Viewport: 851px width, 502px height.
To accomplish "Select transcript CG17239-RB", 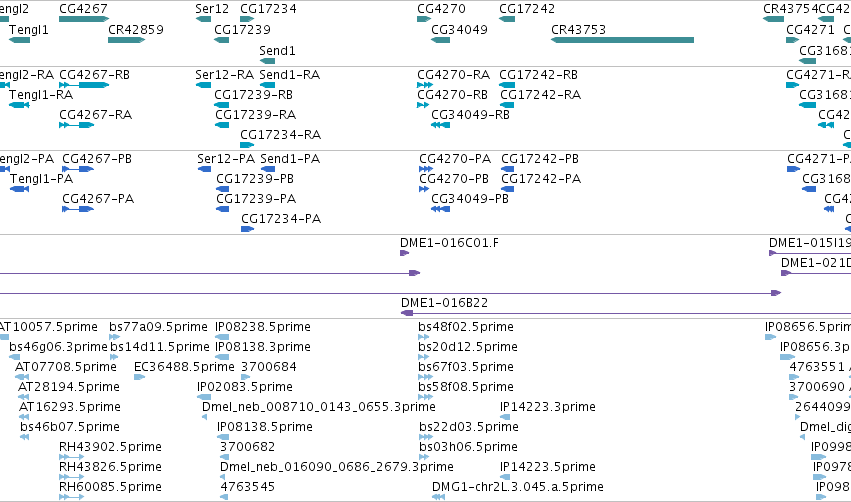I will point(253,94).
